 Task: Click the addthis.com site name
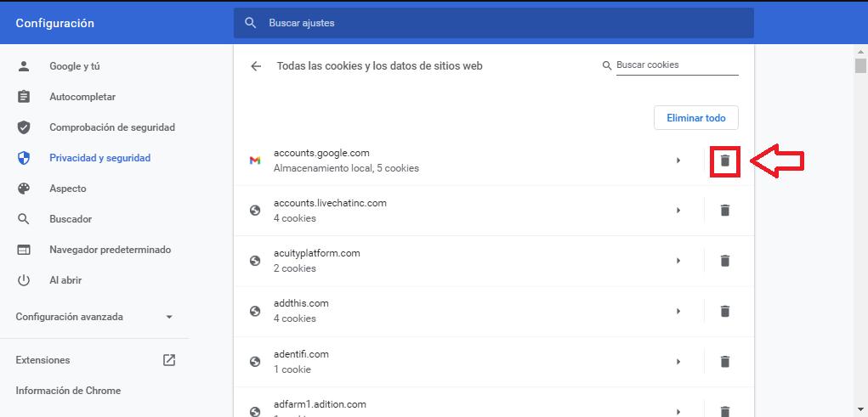point(301,304)
